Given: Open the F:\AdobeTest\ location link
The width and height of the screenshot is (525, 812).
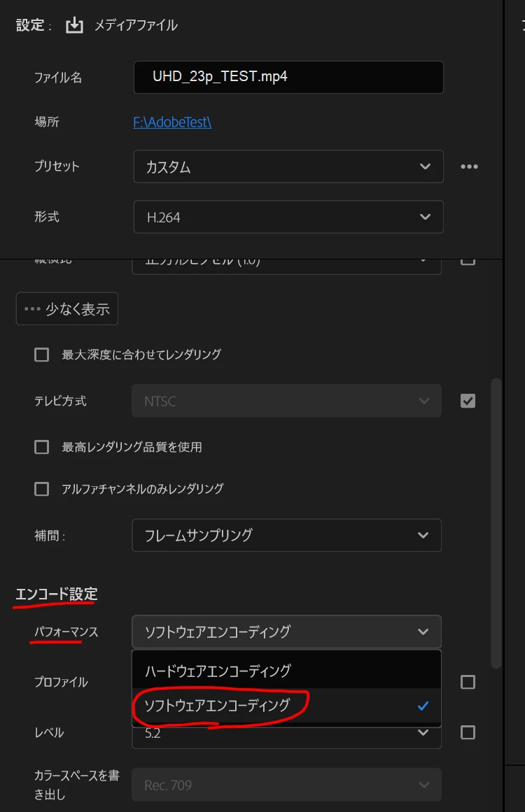Looking at the screenshot, I should [172, 122].
